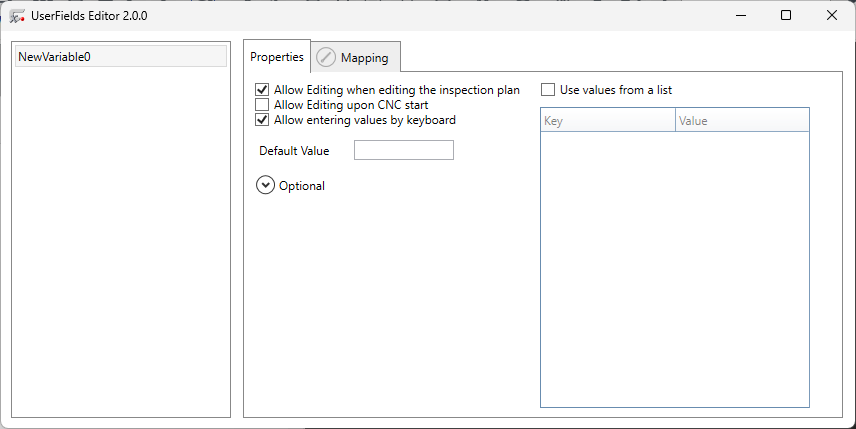The width and height of the screenshot is (856, 429).
Task: Click the Optional label text
Action: (x=302, y=186)
